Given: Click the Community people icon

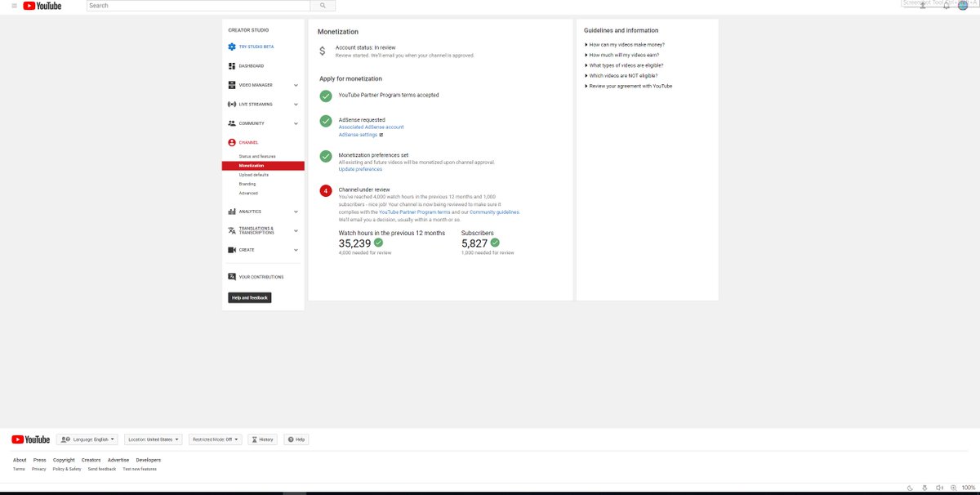Looking at the screenshot, I should pyautogui.click(x=232, y=123).
